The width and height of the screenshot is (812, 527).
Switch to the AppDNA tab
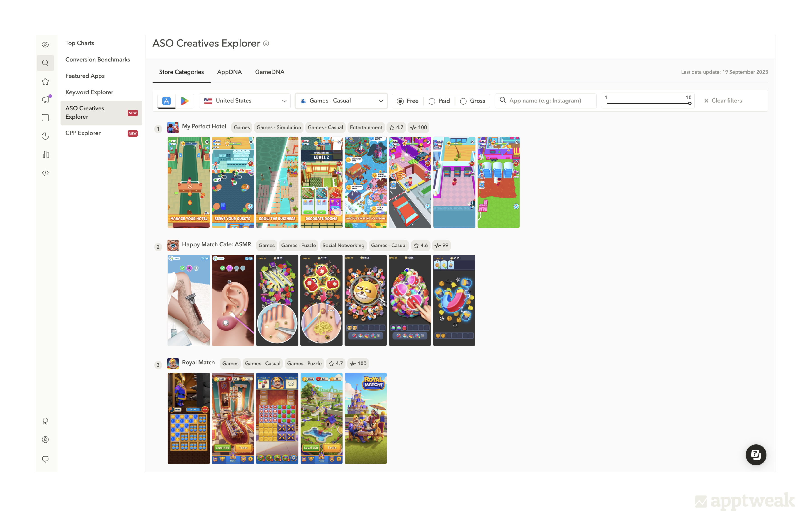click(229, 72)
